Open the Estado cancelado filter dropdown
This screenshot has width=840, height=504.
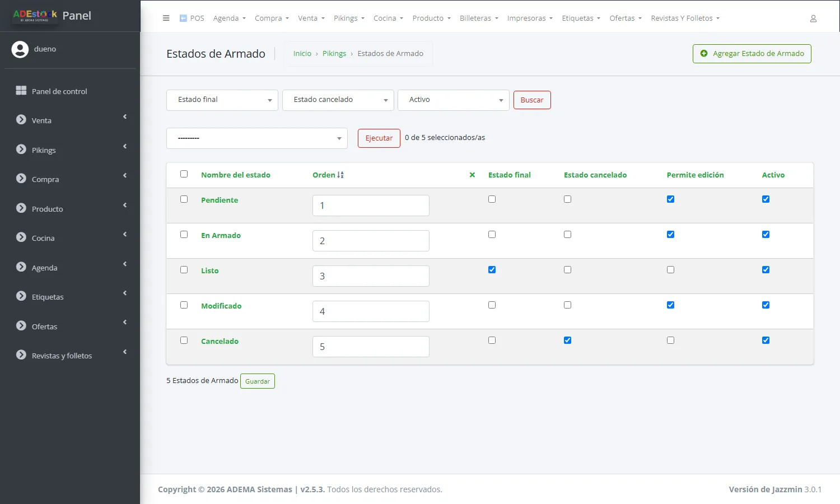coord(338,100)
